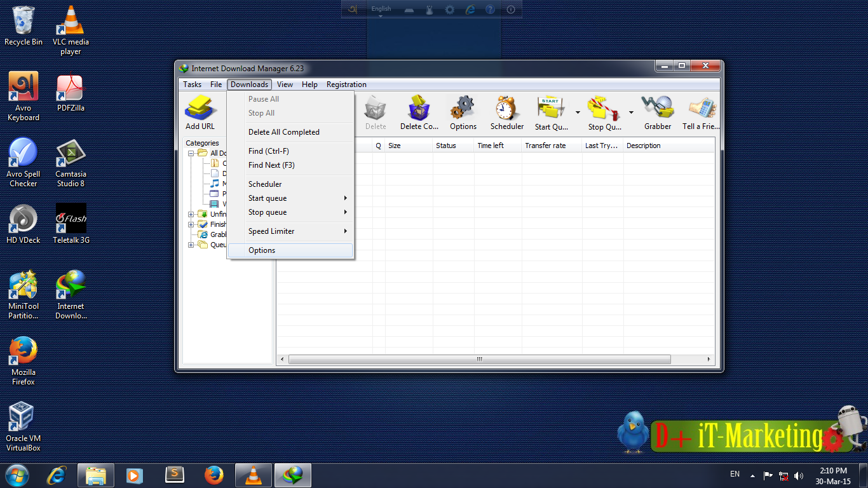Expand the Speed Limiter submenu
The width and height of the screenshot is (868, 488).
tap(290, 231)
